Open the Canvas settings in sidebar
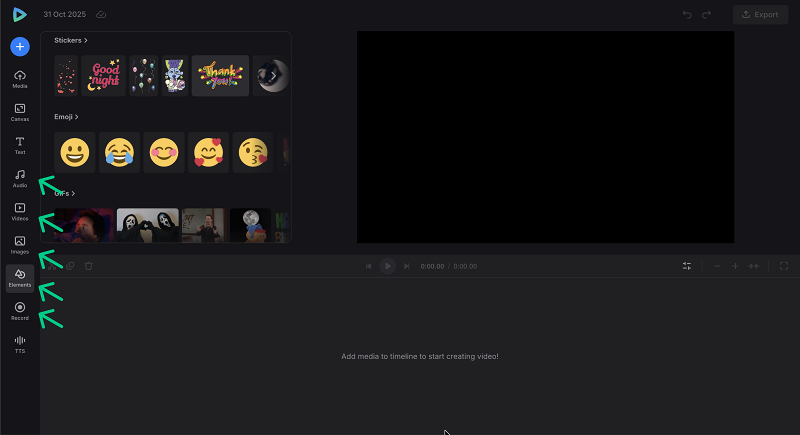800x435 pixels. 20,112
